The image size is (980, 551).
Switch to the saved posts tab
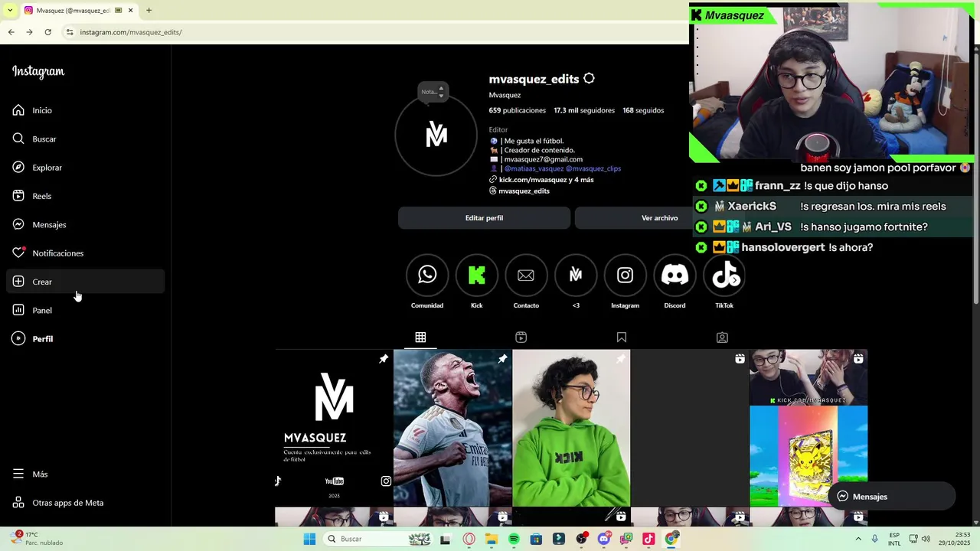(x=622, y=337)
